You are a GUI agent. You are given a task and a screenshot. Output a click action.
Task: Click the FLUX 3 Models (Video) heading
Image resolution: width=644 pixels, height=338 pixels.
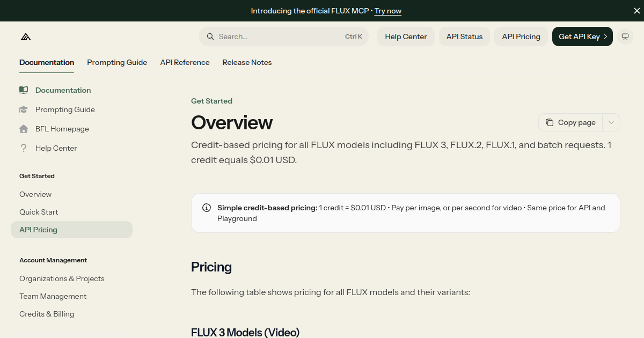(245, 332)
